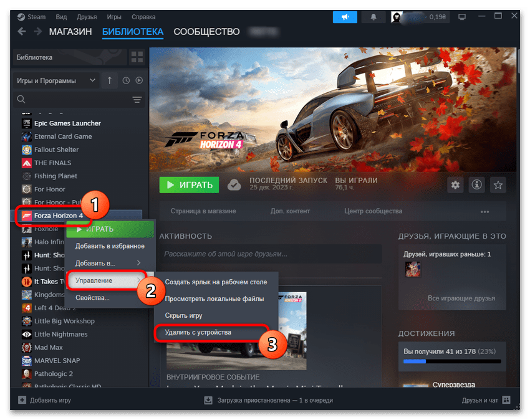Add game to favorites star icon
530x420 pixels.
point(498,185)
